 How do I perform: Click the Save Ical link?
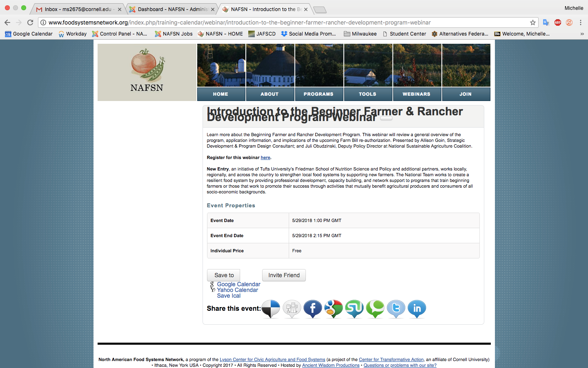229,296
